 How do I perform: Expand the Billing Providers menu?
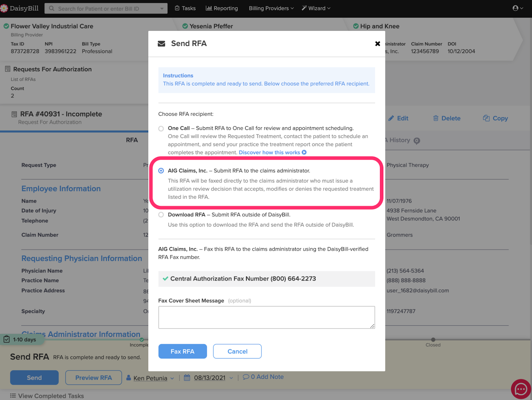271,8
